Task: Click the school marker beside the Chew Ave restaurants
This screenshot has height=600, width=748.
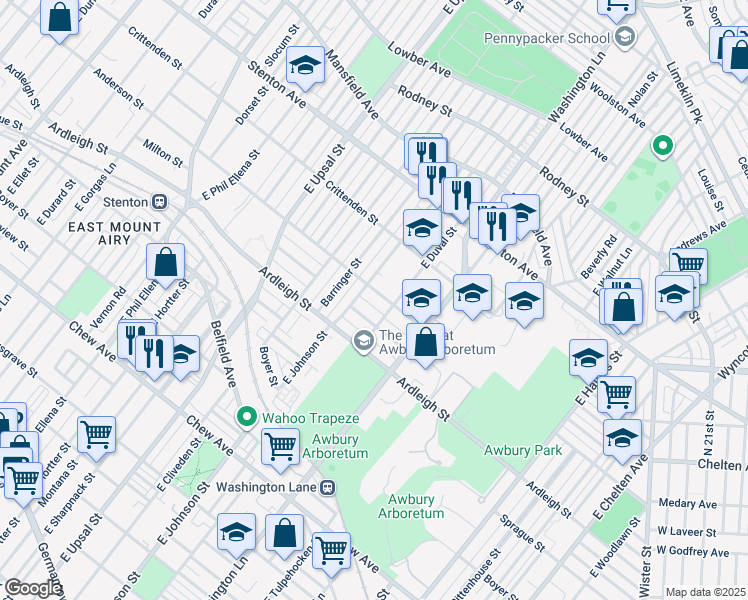Action: 186,357
